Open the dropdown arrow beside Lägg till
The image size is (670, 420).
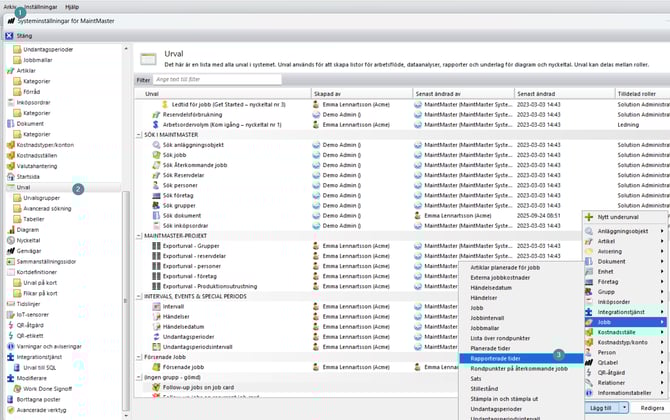624,408
